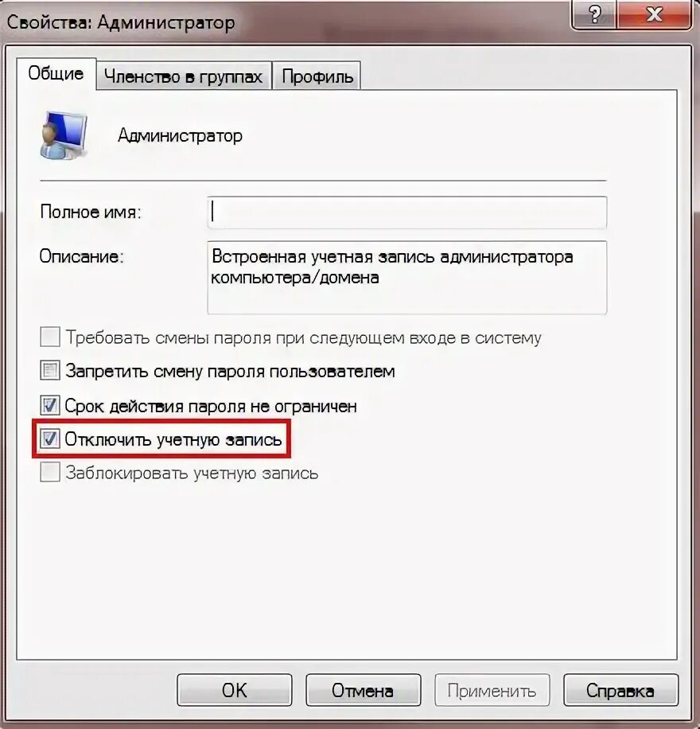Click the Администратор name label beside icon

[181, 136]
